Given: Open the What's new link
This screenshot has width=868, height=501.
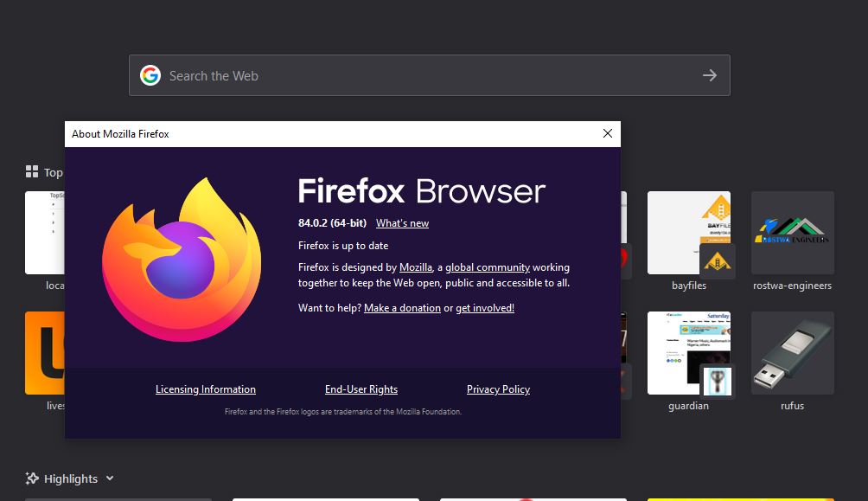Looking at the screenshot, I should coord(403,223).
